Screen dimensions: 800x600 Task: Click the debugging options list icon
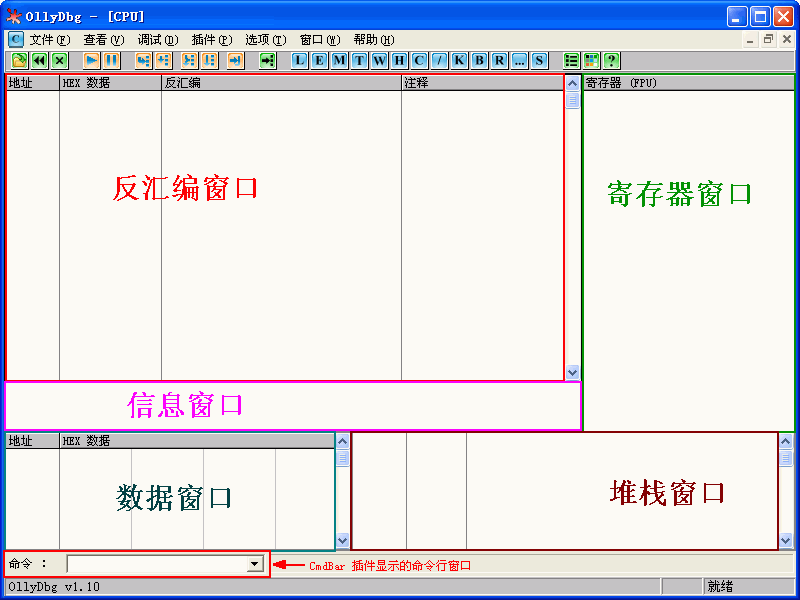pos(571,61)
